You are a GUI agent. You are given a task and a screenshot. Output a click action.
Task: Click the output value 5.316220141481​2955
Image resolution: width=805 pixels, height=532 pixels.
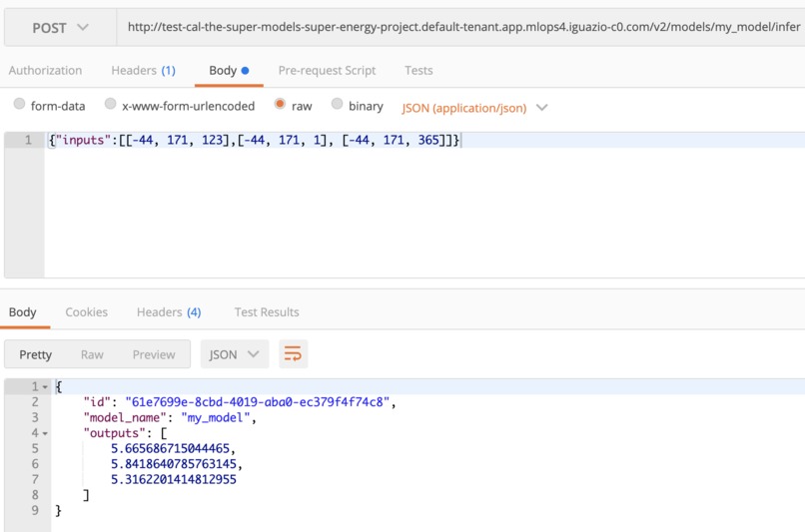click(174, 479)
